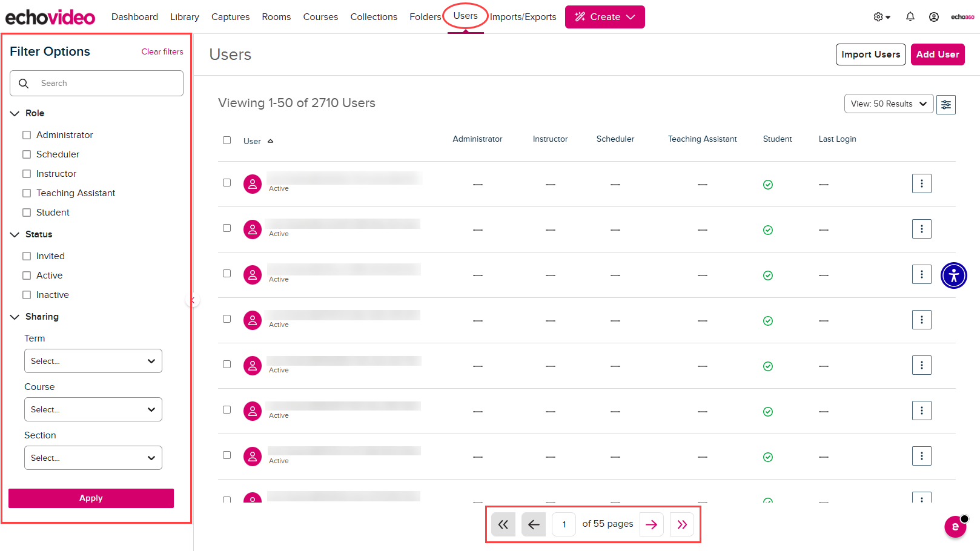Jump to last page with double-arrow icon

(x=681, y=524)
